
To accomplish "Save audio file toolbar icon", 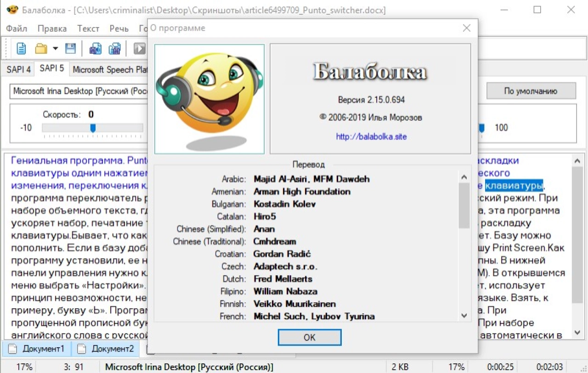I will 95,48.
